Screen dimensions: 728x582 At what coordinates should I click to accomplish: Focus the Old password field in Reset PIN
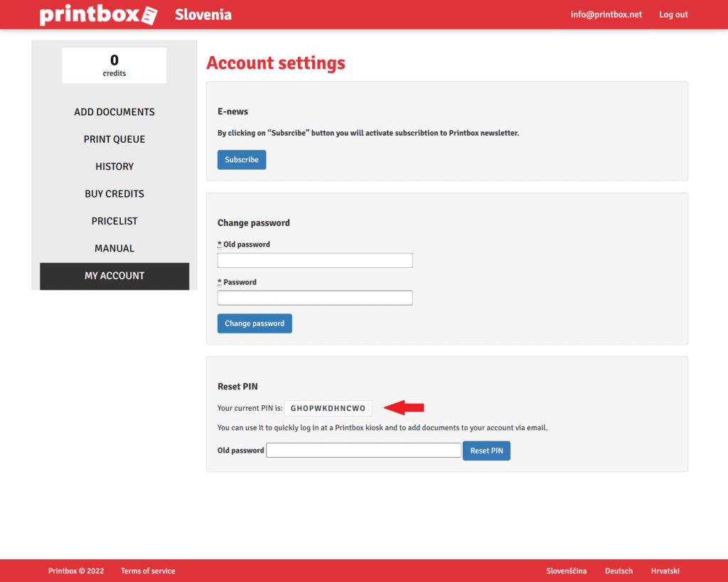(363, 451)
